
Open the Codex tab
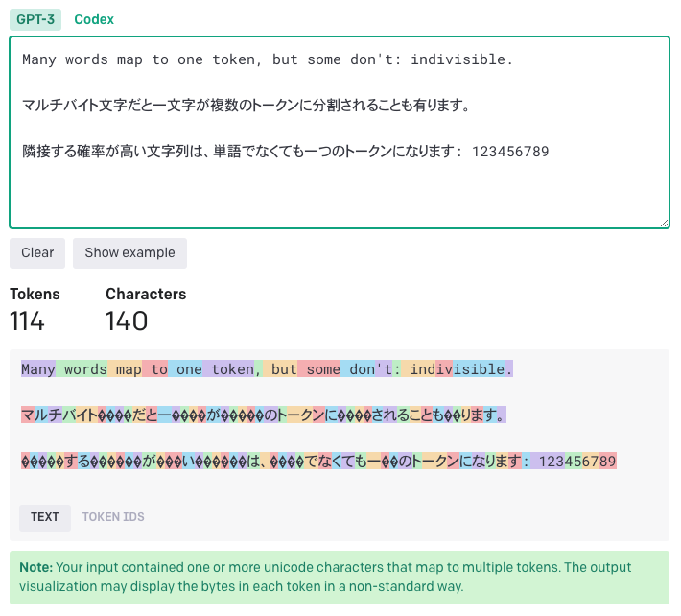[x=93, y=19]
